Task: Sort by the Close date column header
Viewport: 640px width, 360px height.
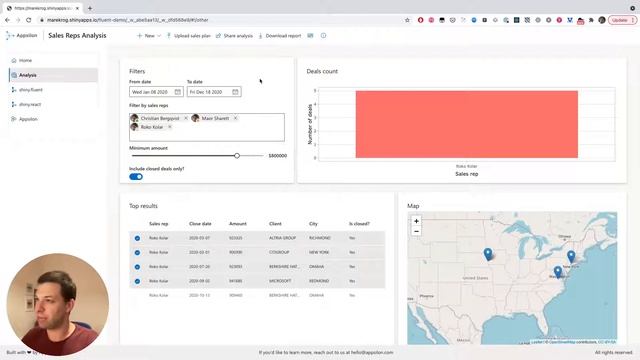Action: pos(200,224)
